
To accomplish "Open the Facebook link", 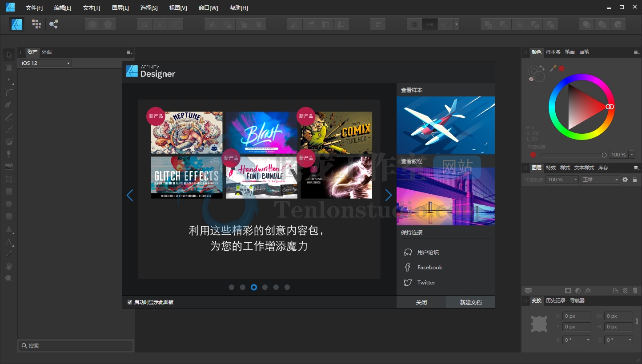I will pos(430,268).
